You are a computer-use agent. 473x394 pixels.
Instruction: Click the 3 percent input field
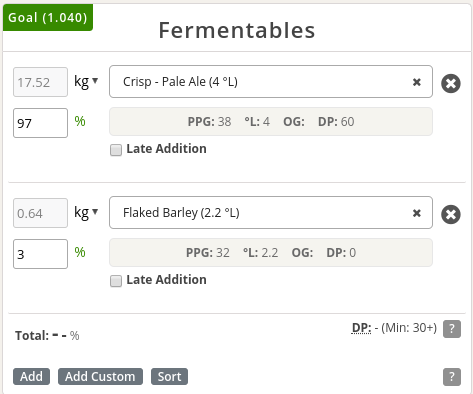pyautogui.click(x=40, y=254)
